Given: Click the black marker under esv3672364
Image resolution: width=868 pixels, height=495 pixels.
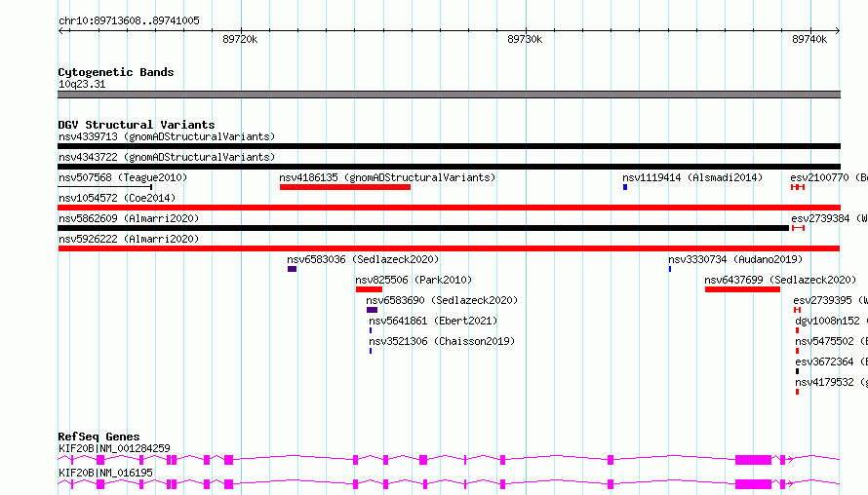Looking at the screenshot, I should coord(797,371).
